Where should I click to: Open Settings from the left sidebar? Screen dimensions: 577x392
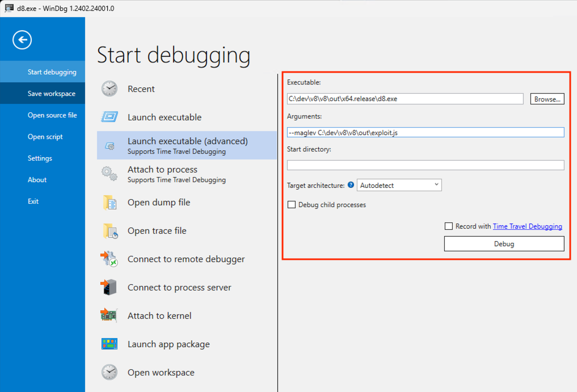coord(40,158)
